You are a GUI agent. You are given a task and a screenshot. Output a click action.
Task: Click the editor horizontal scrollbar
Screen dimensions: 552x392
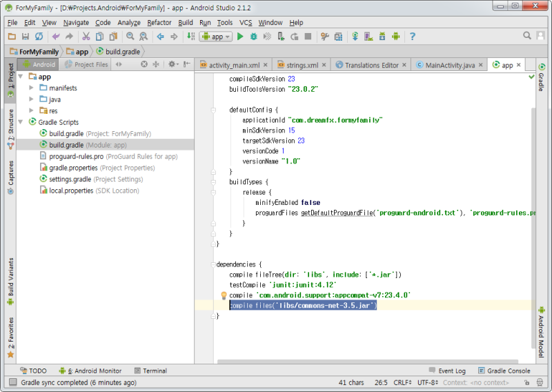[368, 362]
